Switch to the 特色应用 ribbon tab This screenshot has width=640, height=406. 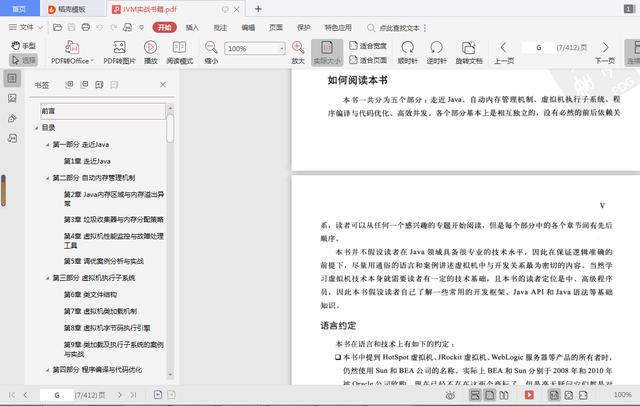[x=338, y=27]
